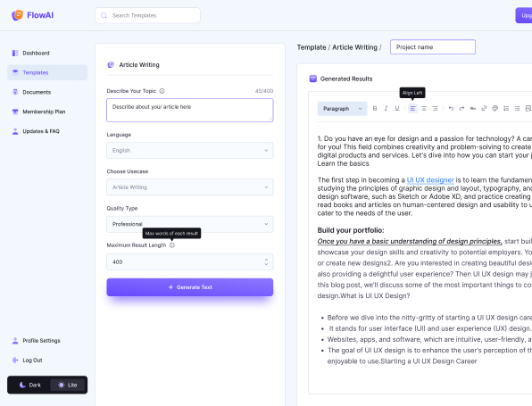The width and height of the screenshot is (532, 406).
Task: Redo the last edit in editor
Action: (461, 109)
